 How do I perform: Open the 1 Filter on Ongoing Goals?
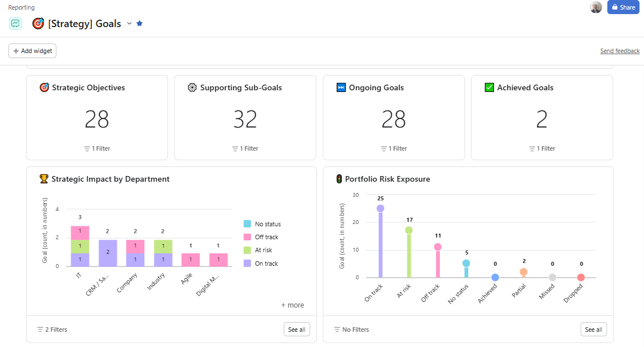tap(394, 148)
